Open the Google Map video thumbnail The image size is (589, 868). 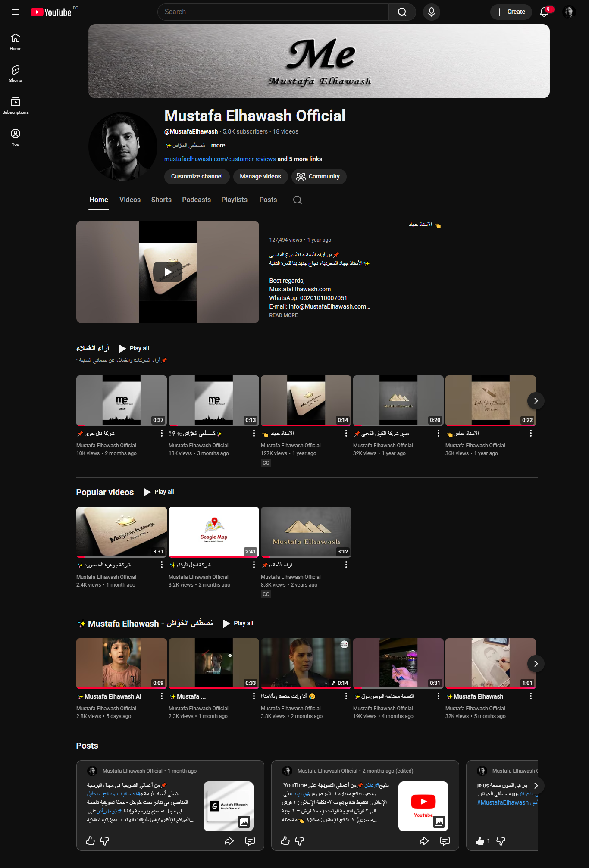214,532
